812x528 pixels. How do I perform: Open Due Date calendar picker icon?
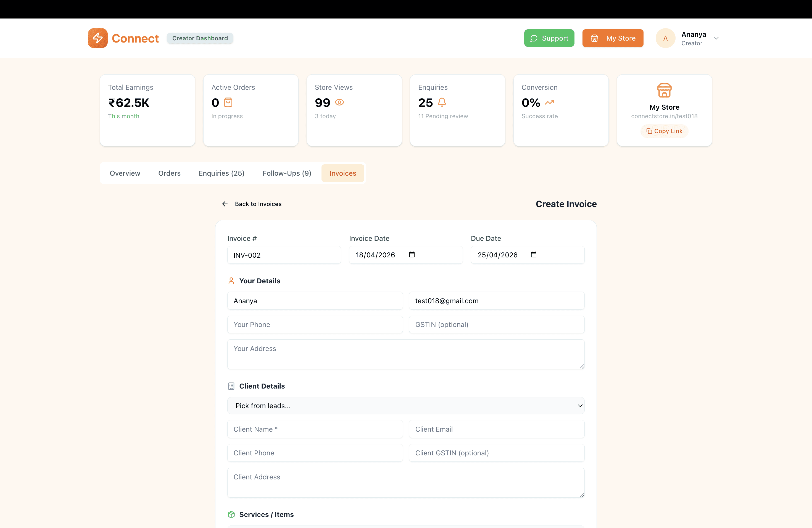534,255
